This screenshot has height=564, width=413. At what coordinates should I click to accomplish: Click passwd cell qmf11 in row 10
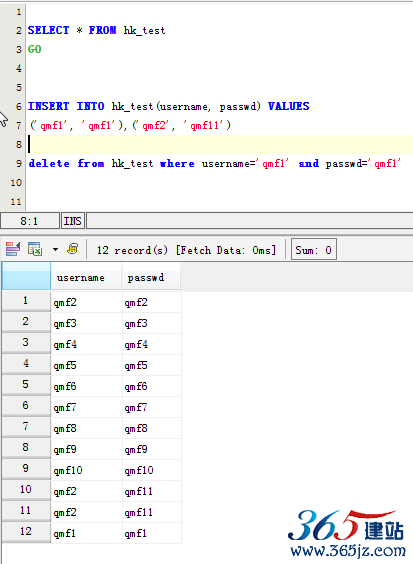pos(151,491)
